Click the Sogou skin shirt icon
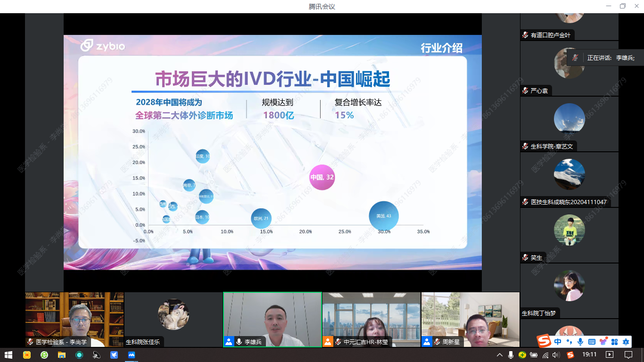 (603, 342)
